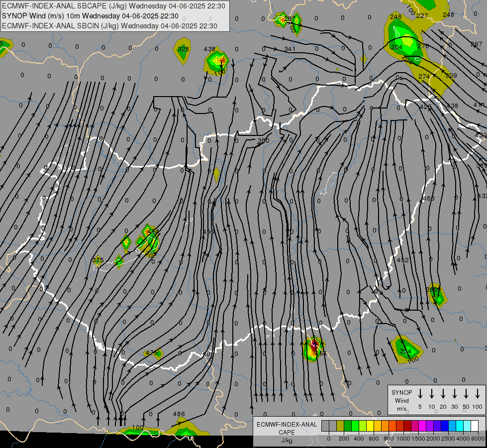Click the 475 value on the map
Viewport: 487px width, 448px height.
pos(151,353)
